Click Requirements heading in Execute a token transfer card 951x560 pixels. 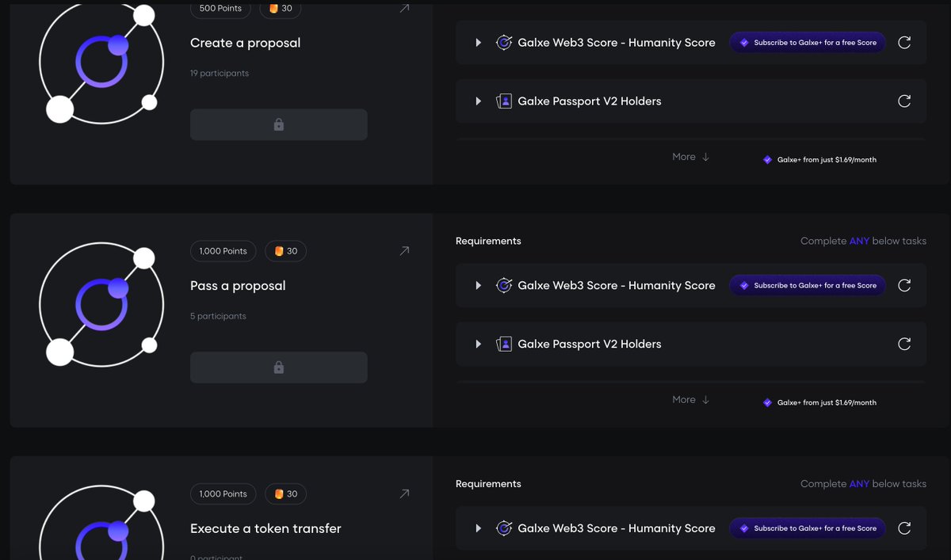pyautogui.click(x=488, y=484)
